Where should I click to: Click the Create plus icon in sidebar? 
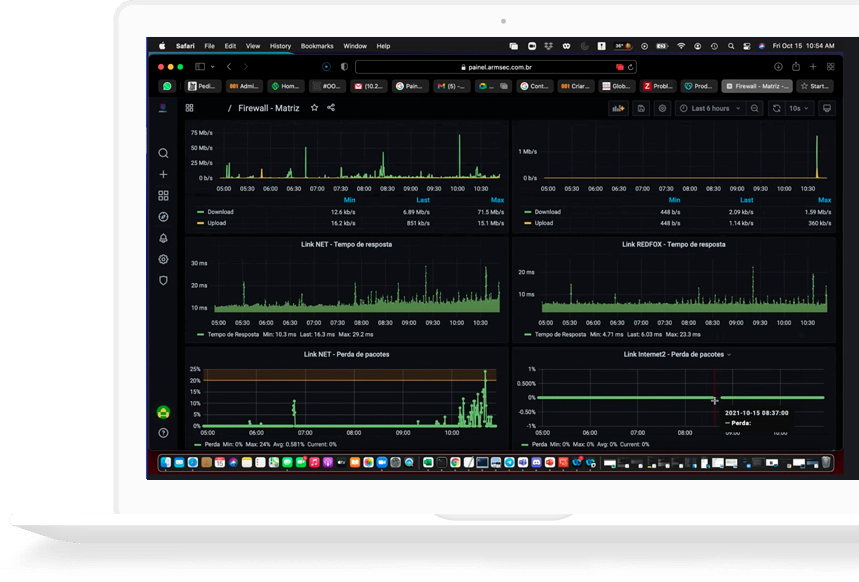(x=163, y=174)
